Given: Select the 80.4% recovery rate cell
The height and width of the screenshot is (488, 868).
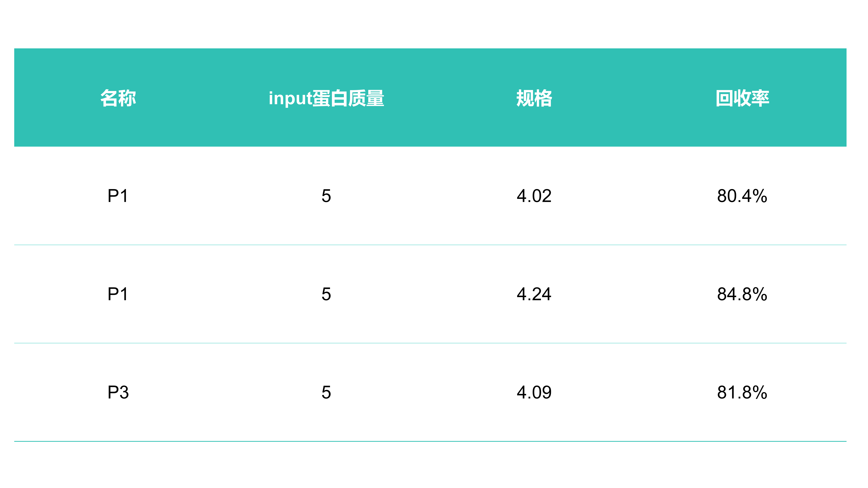Looking at the screenshot, I should (742, 196).
